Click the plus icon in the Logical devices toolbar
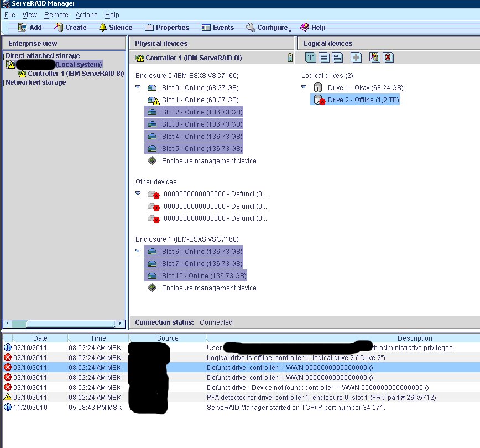480x448 pixels. [x=356, y=58]
